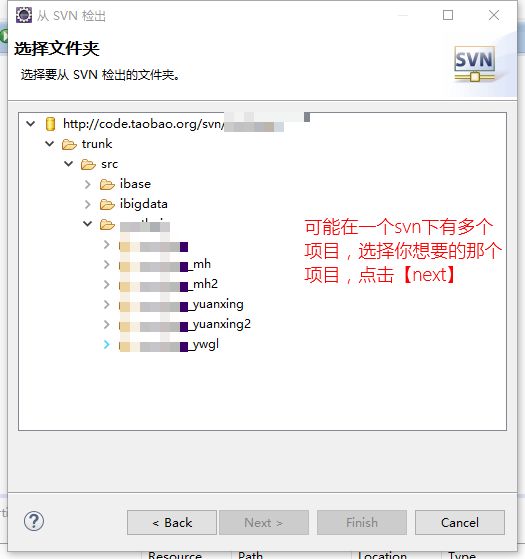Collapse the trunk folder
The height and width of the screenshot is (559, 525).
click(50, 144)
